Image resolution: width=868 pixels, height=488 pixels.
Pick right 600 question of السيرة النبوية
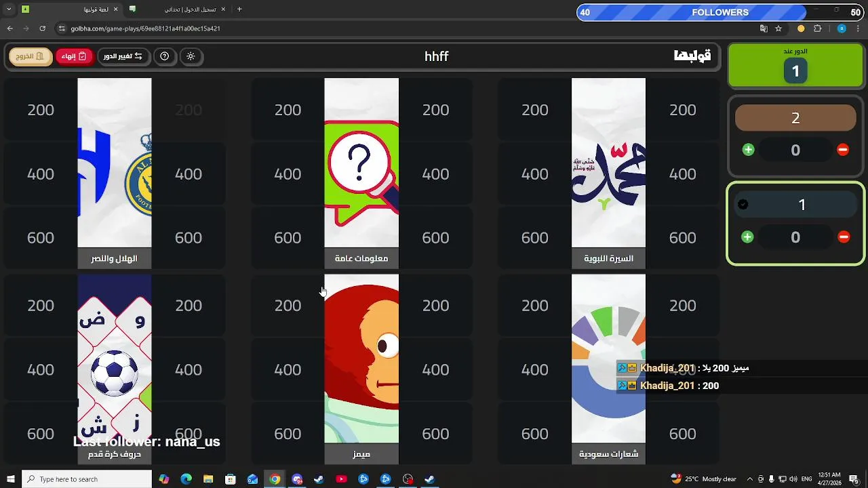tap(682, 238)
